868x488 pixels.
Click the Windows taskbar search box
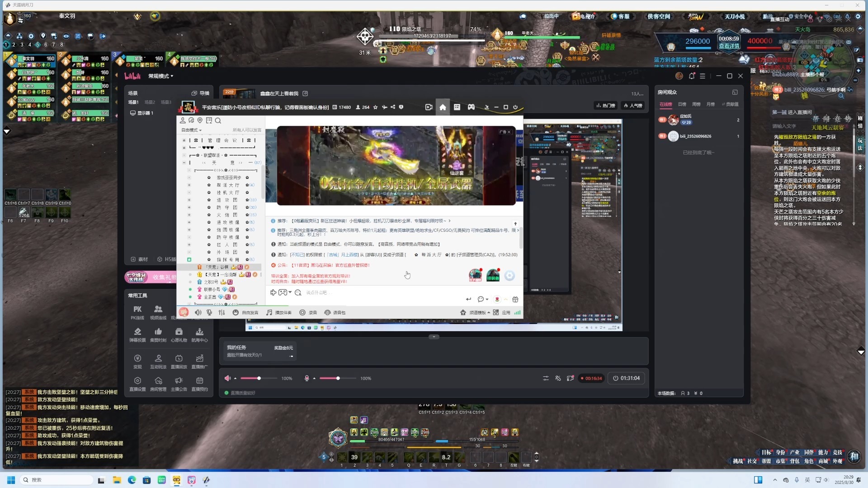(x=57, y=480)
